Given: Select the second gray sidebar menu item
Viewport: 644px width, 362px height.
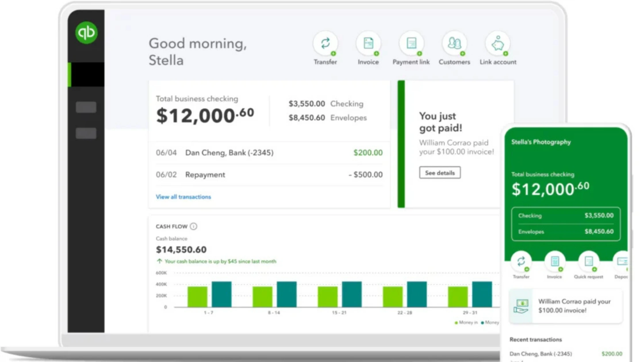Looking at the screenshot, I should 86,107.
